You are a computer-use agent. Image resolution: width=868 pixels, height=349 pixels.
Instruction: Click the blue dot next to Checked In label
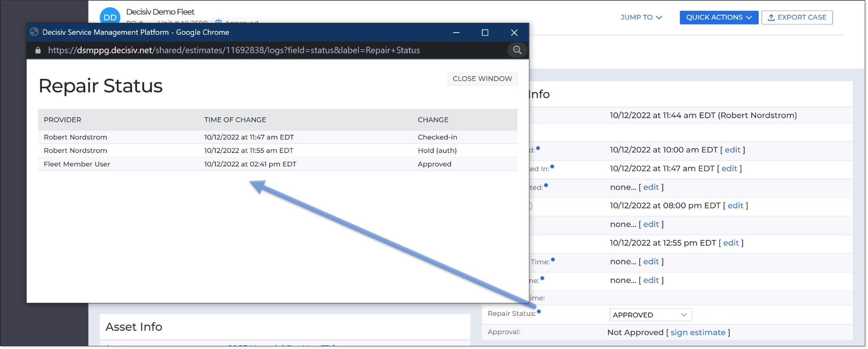552,166
